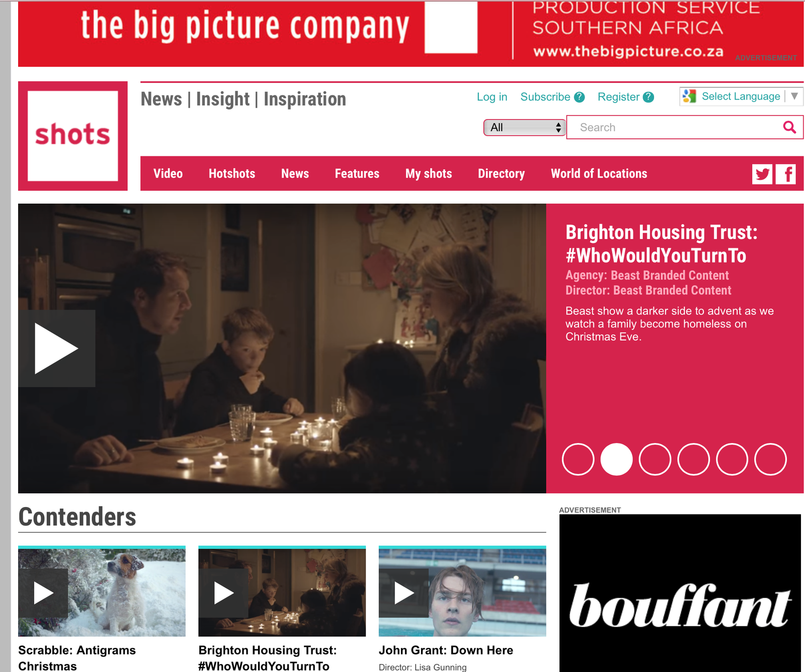Click the magnifying glass search icon

(x=789, y=127)
